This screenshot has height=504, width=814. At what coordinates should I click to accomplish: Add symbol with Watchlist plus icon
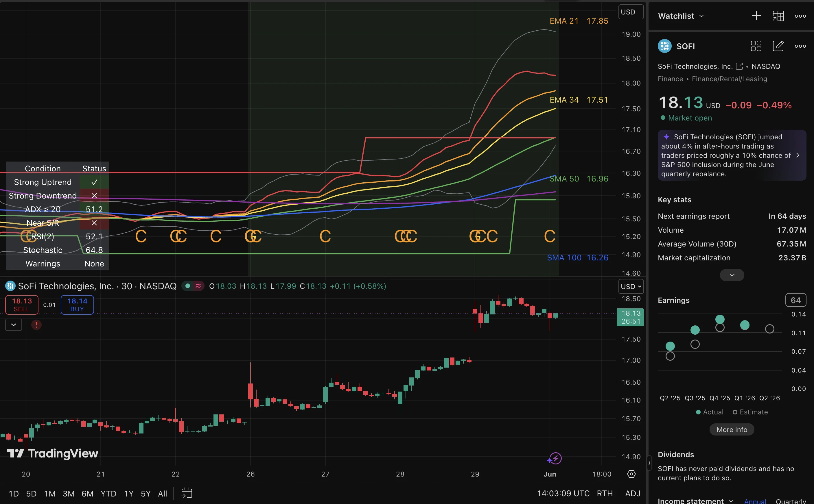click(x=756, y=16)
